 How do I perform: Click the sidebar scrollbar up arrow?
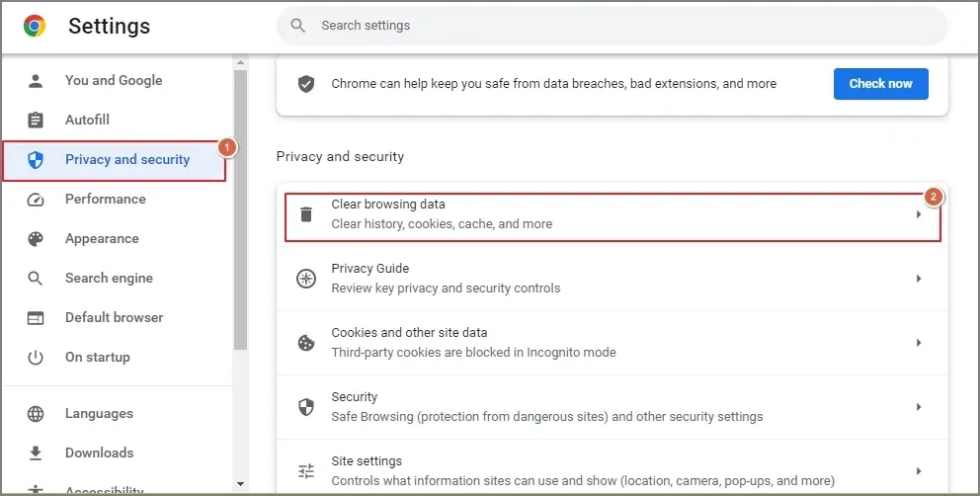240,62
